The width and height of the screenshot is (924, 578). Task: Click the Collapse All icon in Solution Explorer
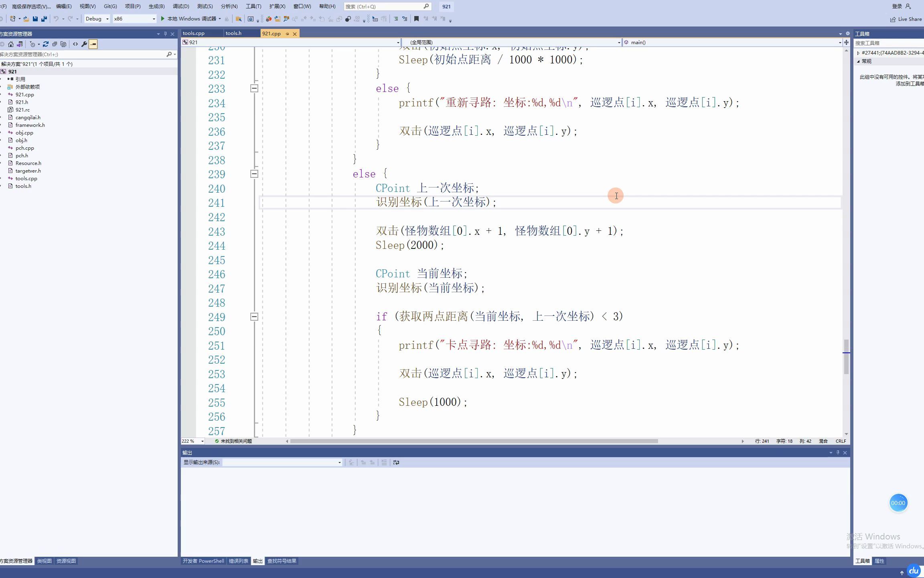[55, 44]
